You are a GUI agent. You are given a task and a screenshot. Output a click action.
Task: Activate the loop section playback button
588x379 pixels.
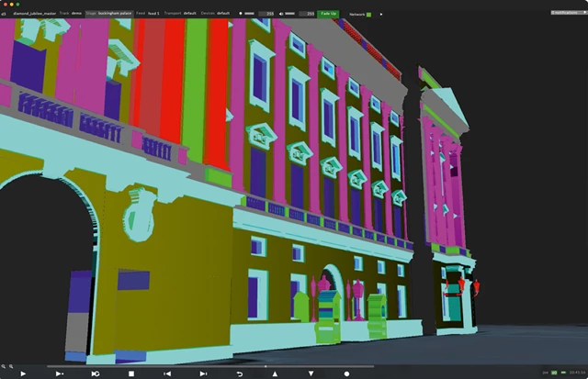[96, 373]
